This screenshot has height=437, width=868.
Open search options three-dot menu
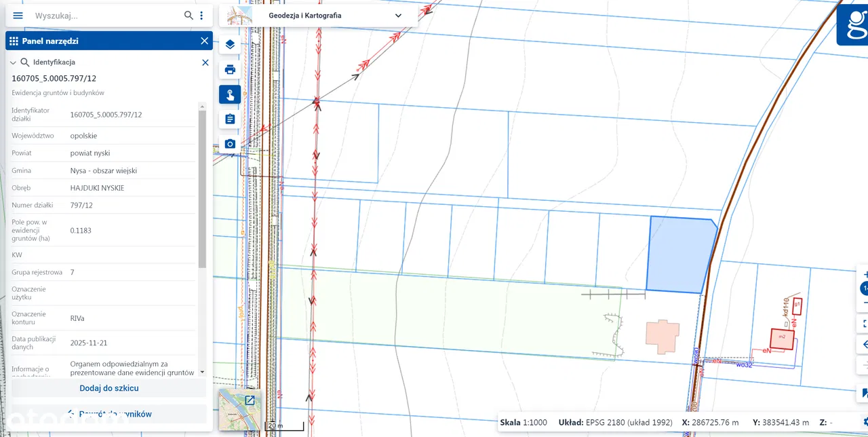point(201,16)
